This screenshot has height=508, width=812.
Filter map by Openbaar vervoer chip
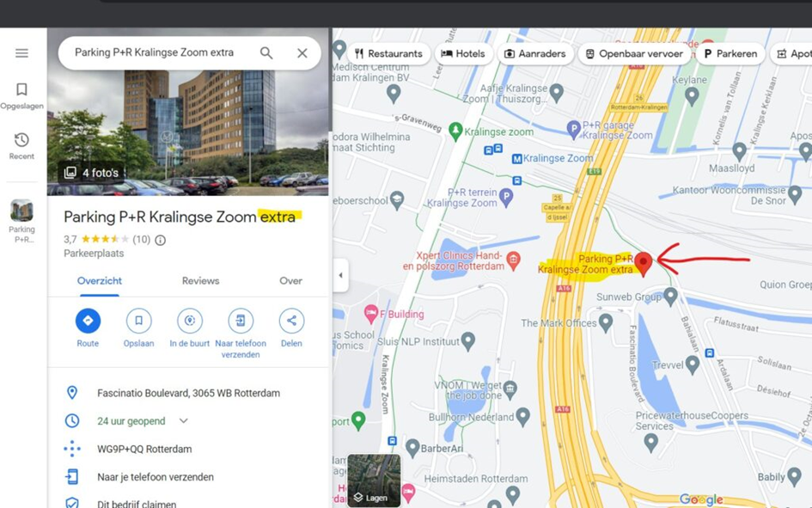pos(634,54)
